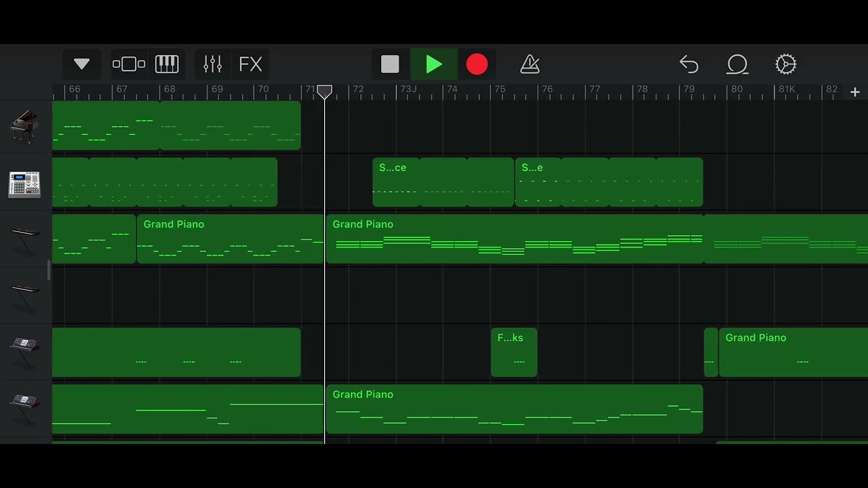Open the My Songs dropdown arrow

[81, 64]
